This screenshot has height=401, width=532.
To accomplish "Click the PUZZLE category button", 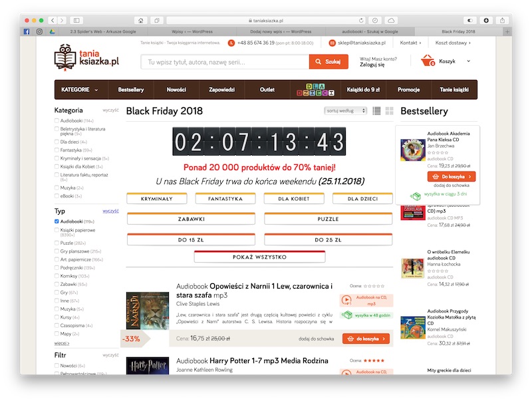I will [328, 219].
